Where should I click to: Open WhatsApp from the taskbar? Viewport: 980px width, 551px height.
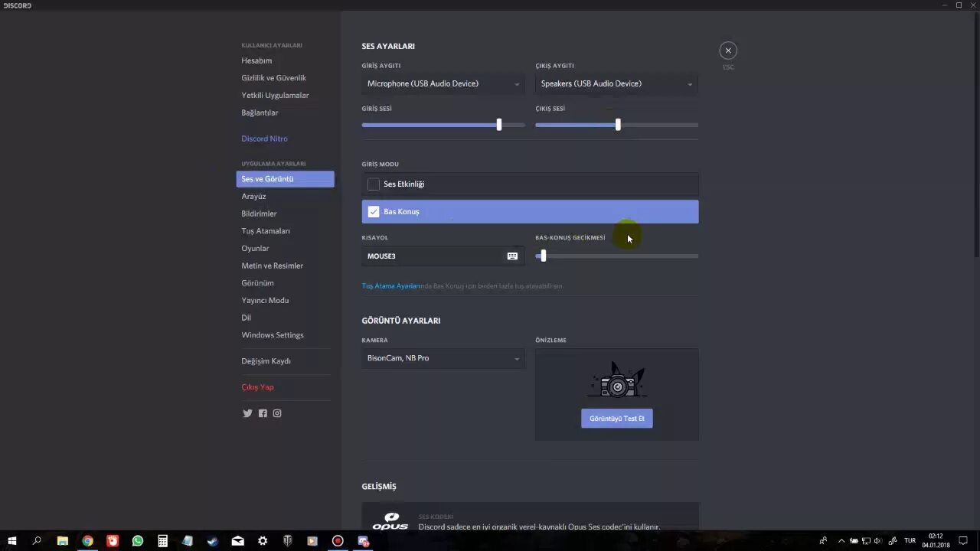[138, 541]
